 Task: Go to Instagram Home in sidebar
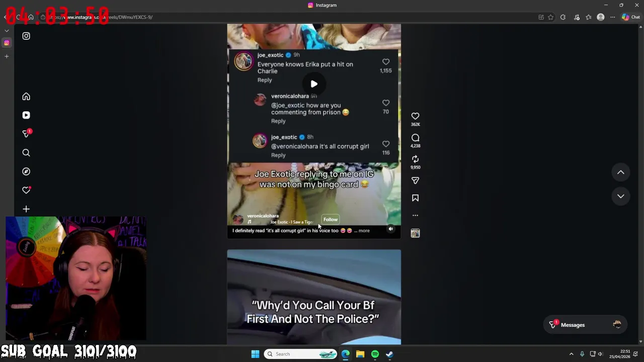point(26,97)
